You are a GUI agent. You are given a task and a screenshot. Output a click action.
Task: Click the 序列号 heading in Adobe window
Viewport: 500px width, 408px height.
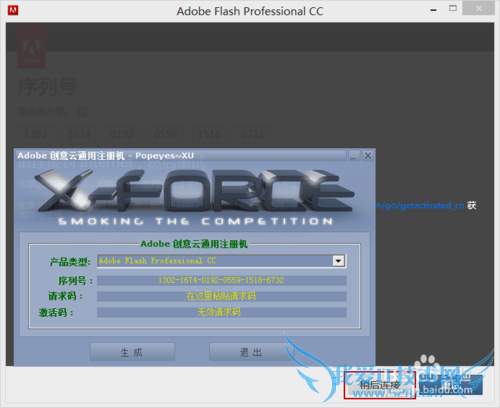pos(48,87)
